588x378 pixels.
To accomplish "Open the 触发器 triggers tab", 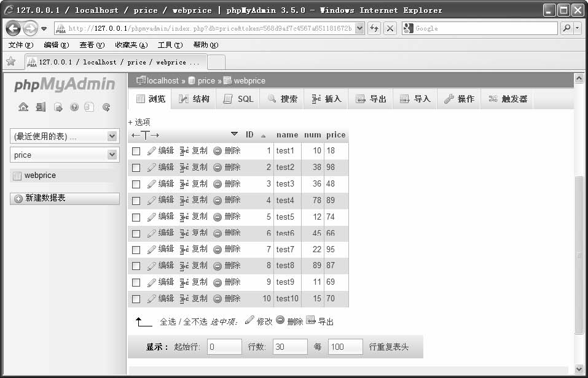I will [508, 99].
